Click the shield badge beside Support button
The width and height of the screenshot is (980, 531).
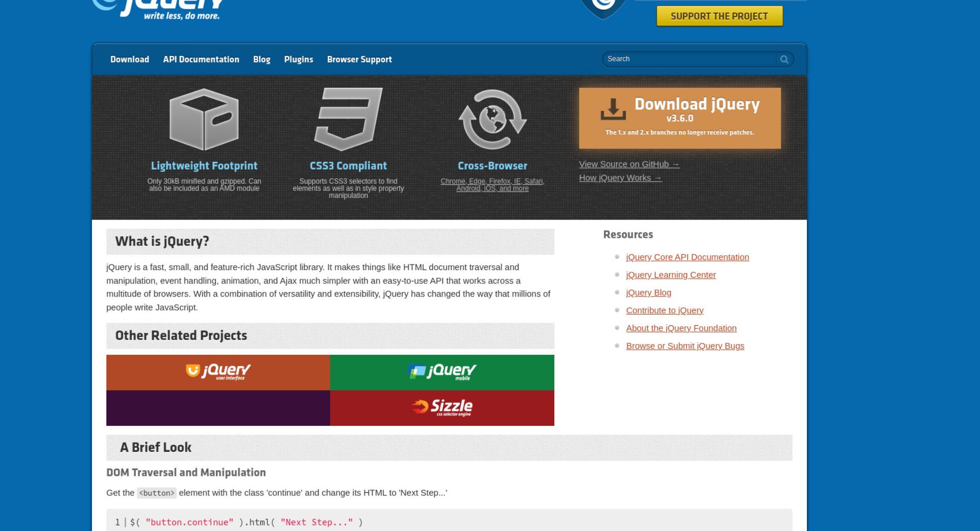[603, 9]
